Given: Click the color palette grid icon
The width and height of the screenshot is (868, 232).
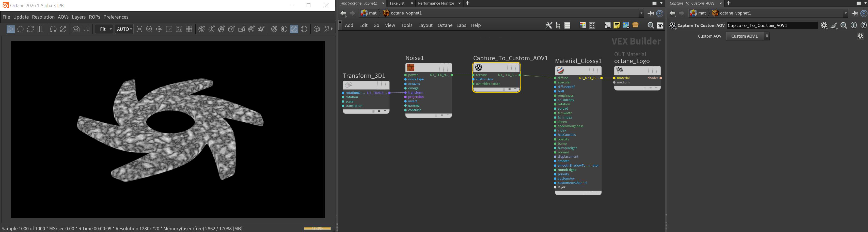Looking at the screenshot, I should click(x=582, y=26).
